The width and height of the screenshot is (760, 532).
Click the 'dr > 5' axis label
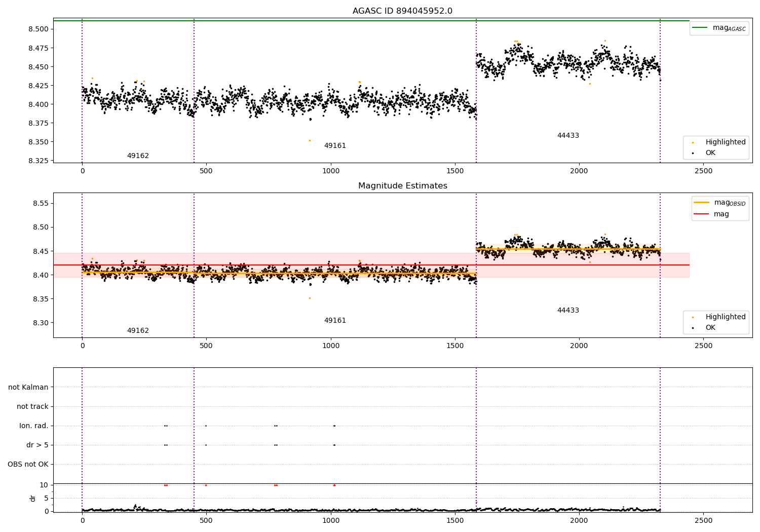tap(37, 445)
